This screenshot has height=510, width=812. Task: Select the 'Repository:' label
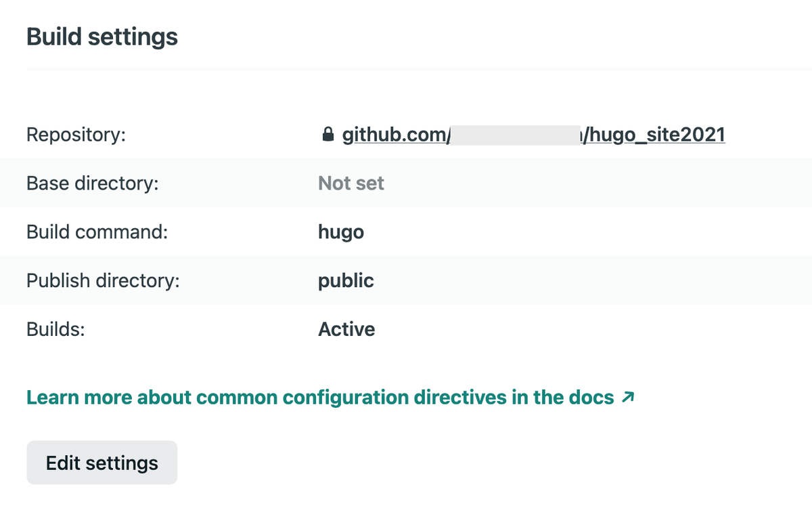coord(76,135)
